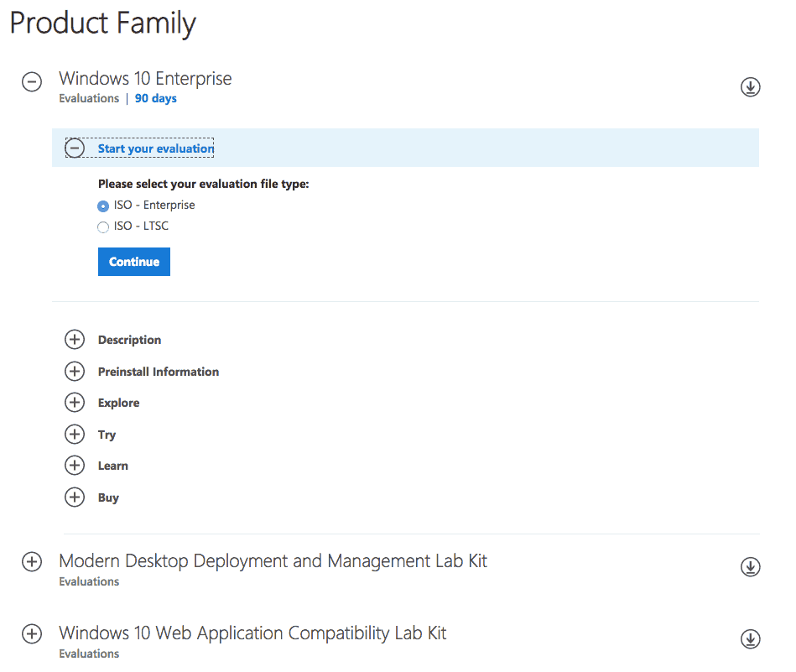Collapse the Start your evaluation panel
Screen dimensions: 796x672
point(75,148)
